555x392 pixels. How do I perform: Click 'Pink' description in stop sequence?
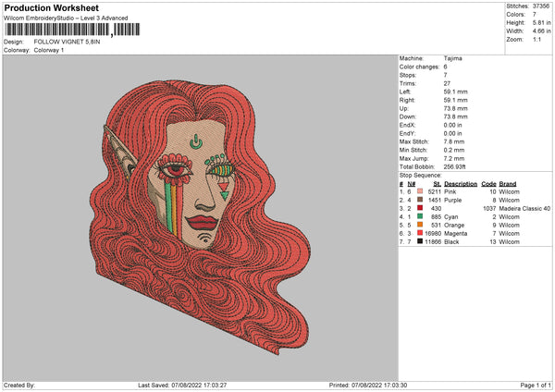click(x=450, y=191)
